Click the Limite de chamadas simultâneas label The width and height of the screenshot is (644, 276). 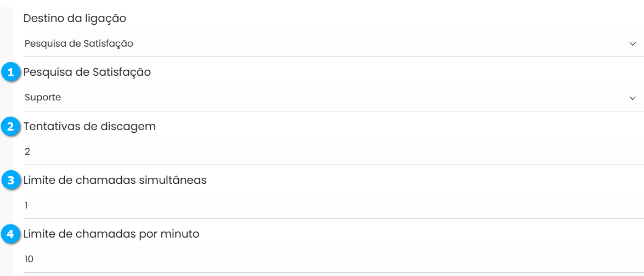115,180
